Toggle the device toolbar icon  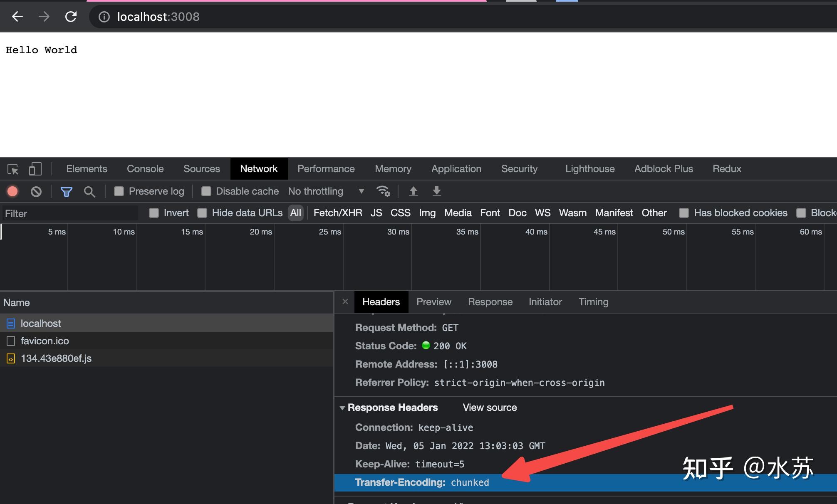pos(35,169)
